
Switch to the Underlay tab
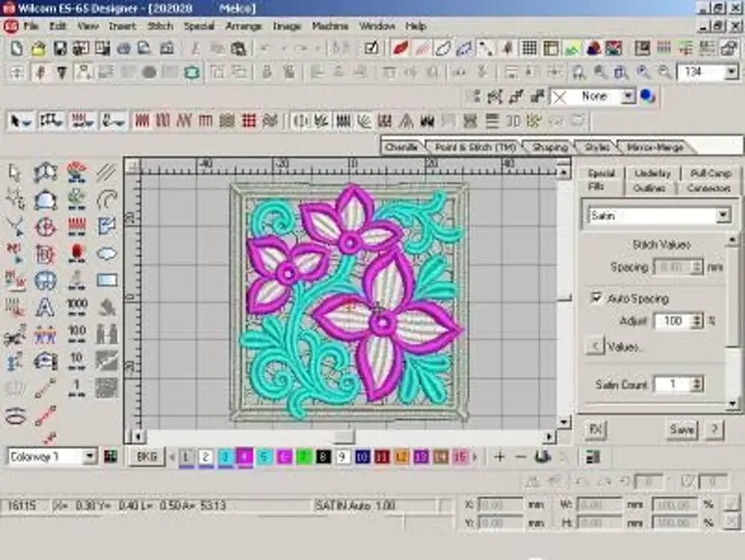tap(653, 174)
